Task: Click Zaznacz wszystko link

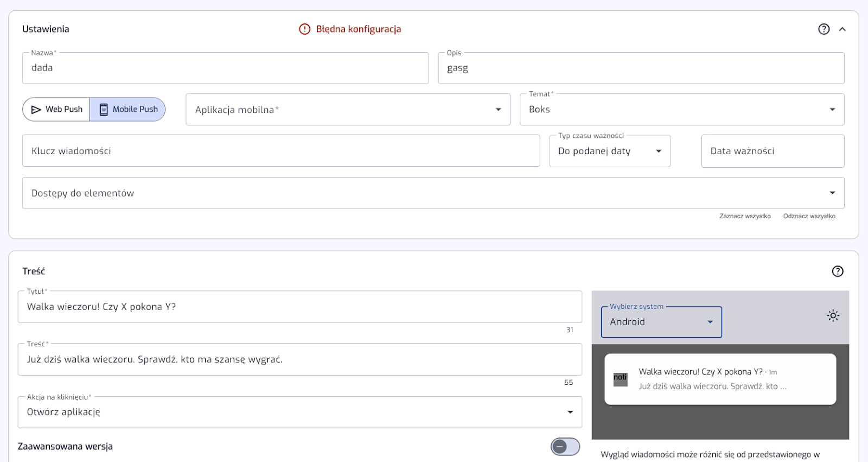Action: (745, 216)
